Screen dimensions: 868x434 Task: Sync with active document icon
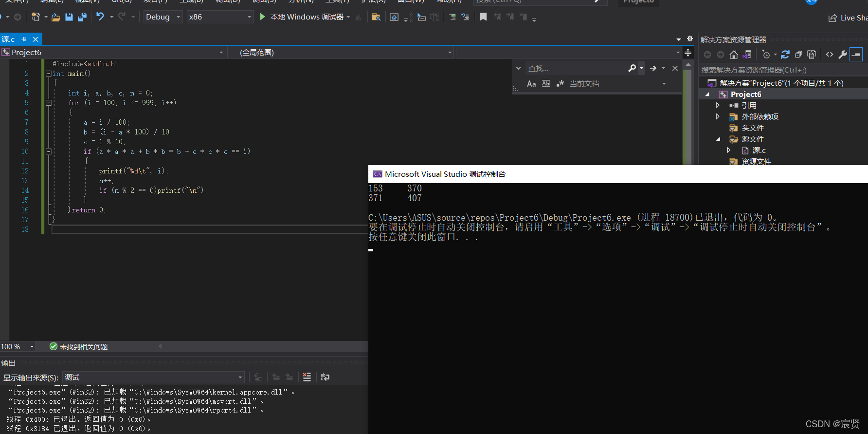(785, 55)
